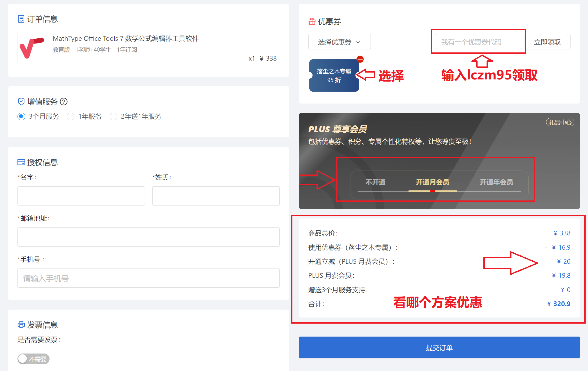
Task: Open the 选择优惠券 dropdown
Action: [x=339, y=42]
